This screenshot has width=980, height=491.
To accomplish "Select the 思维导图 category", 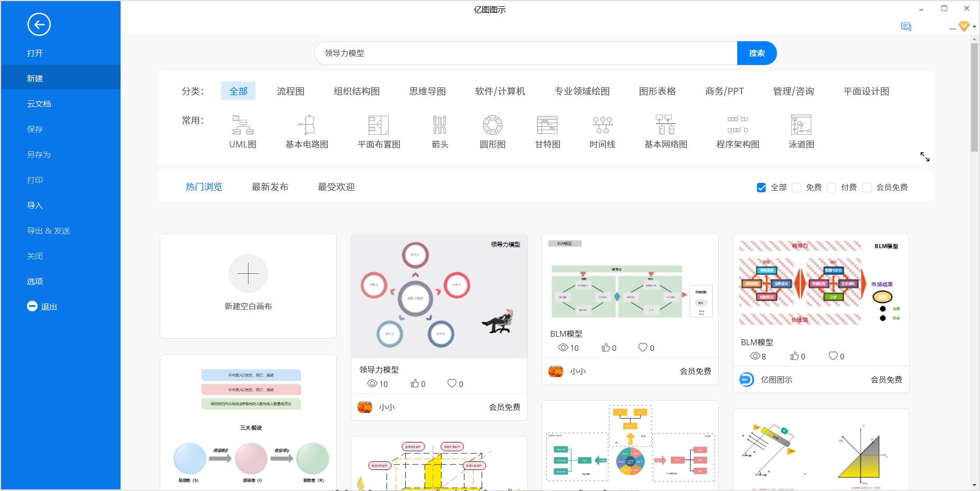I will pos(427,91).
